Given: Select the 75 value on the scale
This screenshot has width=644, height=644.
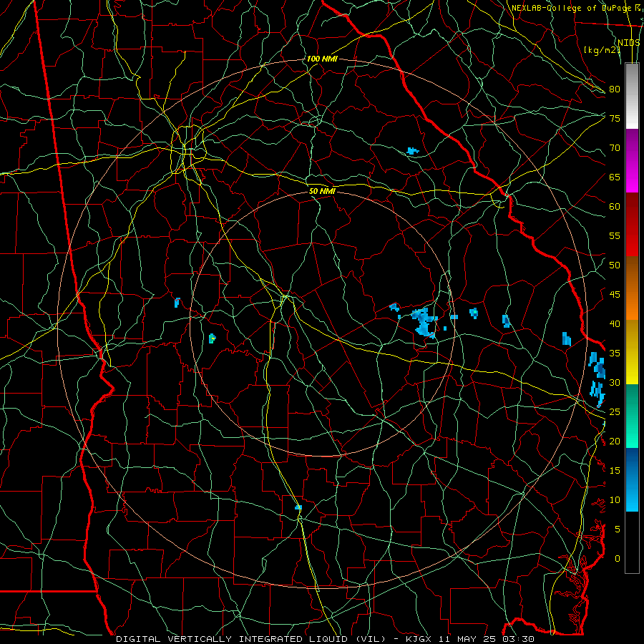Looking at the screenshot, I should [615, 118].
